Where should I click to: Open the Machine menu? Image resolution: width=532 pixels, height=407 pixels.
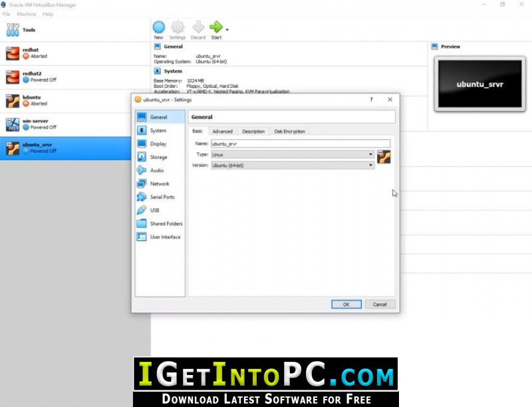coord(26,14)
